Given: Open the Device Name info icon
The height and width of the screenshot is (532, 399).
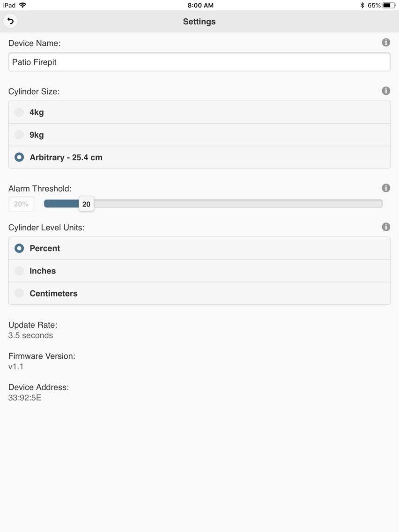Looking at the screenshot, I should 386,43.
